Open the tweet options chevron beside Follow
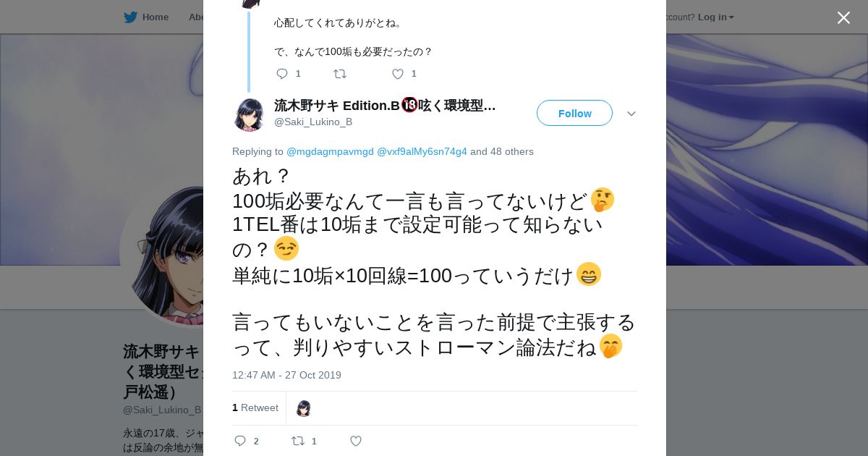868x456 pixels. click(631, 114)
